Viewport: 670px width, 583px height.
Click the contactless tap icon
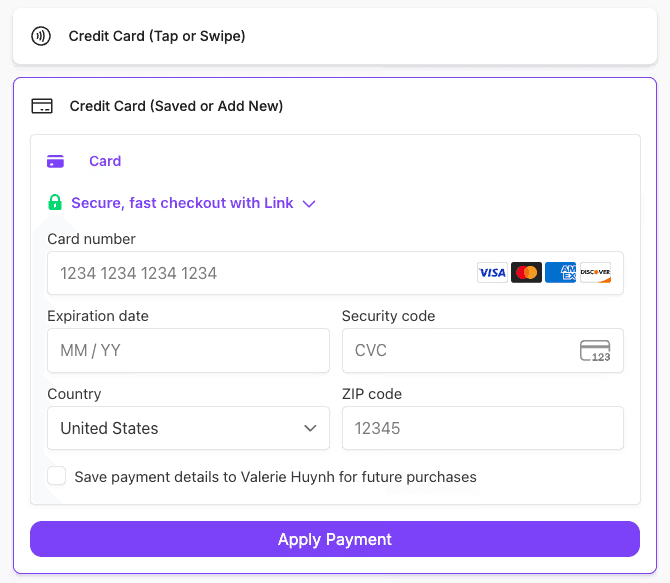click(x=41, y=36)
